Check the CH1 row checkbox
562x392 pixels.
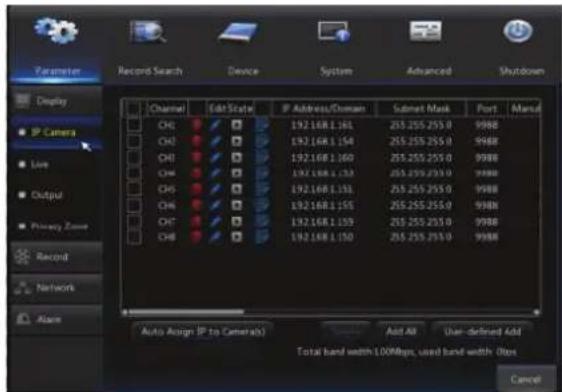click(134, 125)
